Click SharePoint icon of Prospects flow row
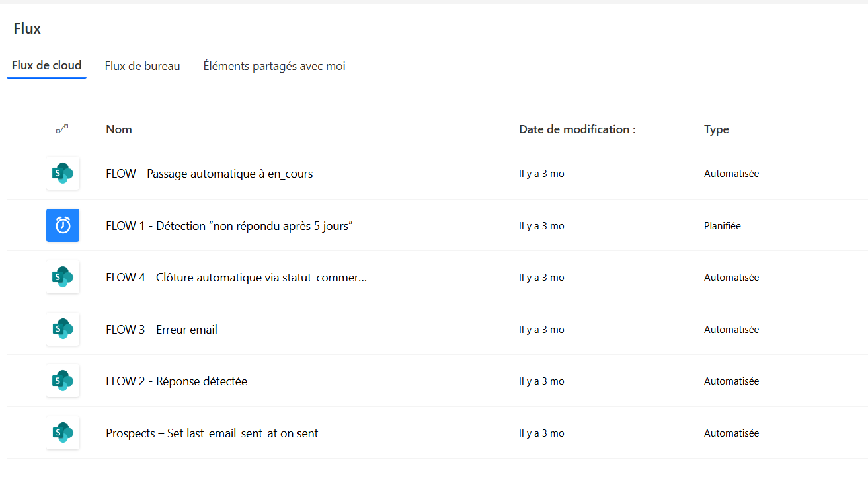Screen dimensions: 868x481 [x=63, y=433]
